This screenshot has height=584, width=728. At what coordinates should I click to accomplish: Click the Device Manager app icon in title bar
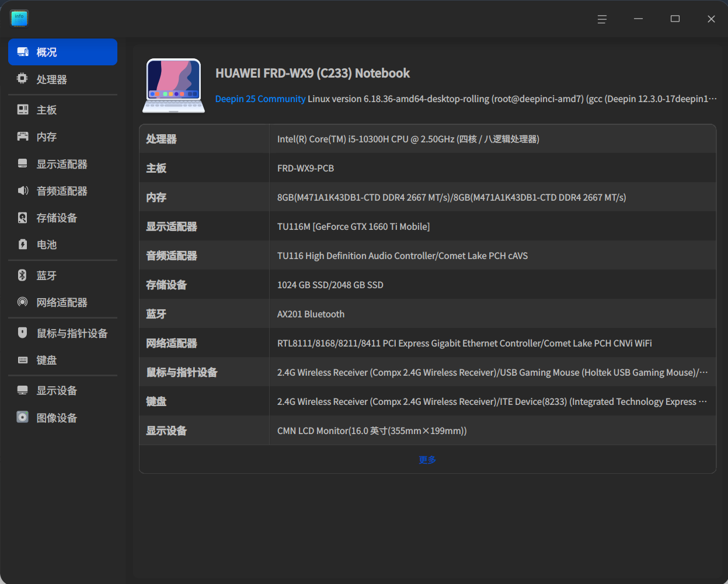point(19,19)
